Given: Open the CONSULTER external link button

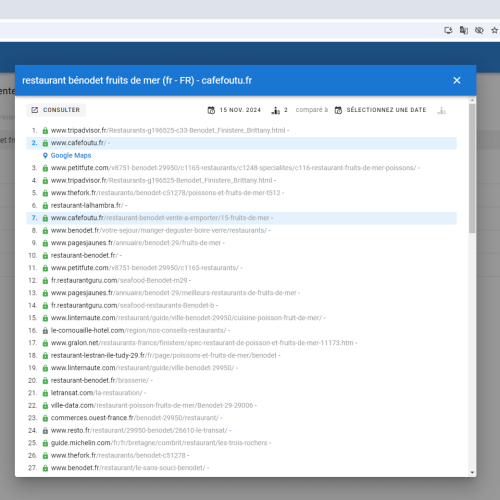Looking at the screenshot, I should 56,110.
